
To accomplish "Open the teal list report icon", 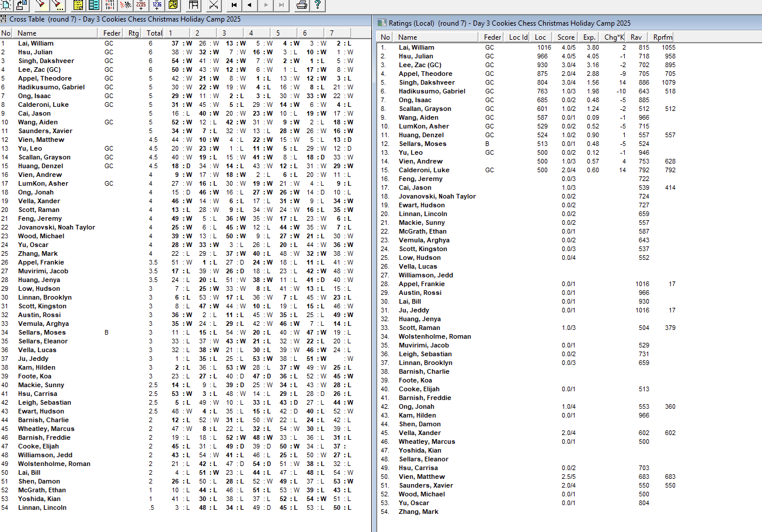I will (93, 5).
